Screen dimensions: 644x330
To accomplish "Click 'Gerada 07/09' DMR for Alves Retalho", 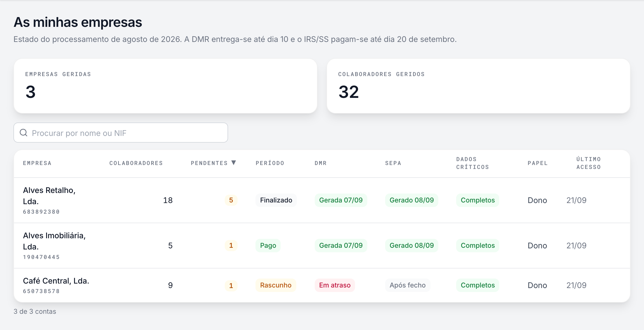I will [341, 200].
